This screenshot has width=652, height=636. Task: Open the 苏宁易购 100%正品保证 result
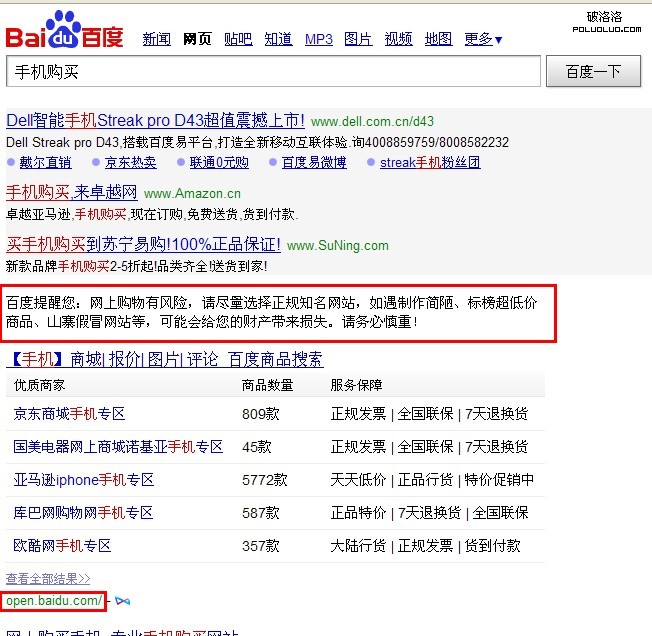(143, 244)
